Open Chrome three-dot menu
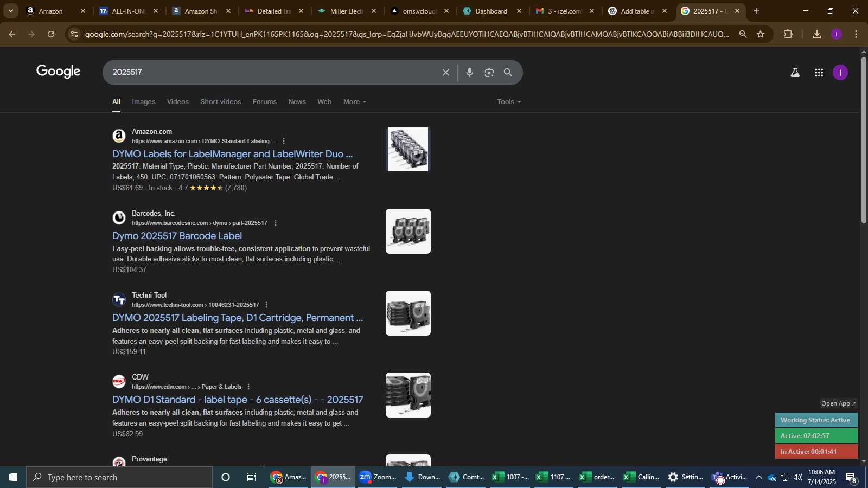Viewport: 868px width, 488px height. 856,34
